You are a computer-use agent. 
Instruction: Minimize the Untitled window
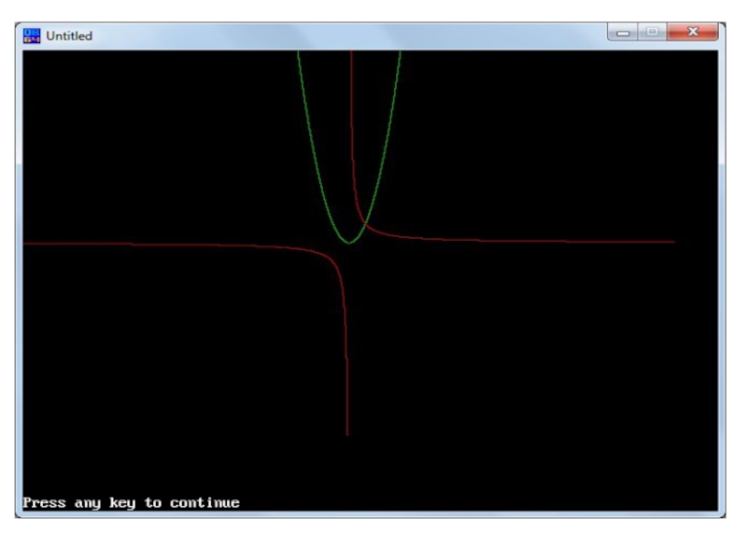point(623,33)
